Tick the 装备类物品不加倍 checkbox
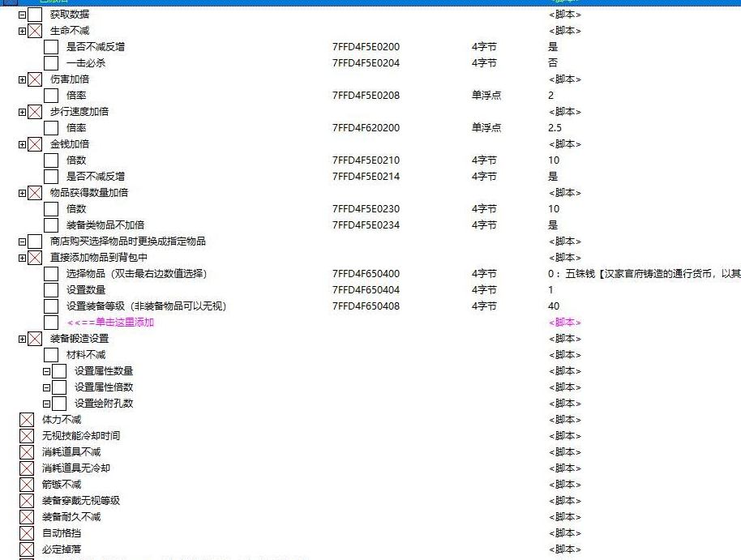This screenshot has height=560, width=741. (51, 225)
